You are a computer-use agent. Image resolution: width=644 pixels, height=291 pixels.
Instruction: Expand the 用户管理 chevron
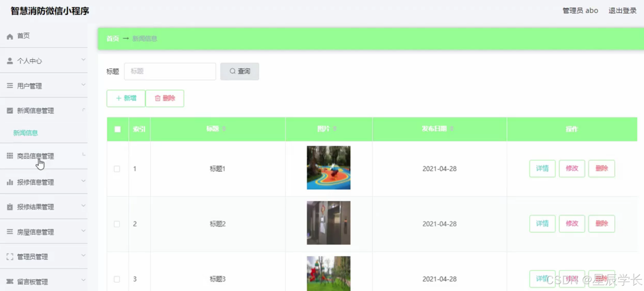click(x=83, y=85)
